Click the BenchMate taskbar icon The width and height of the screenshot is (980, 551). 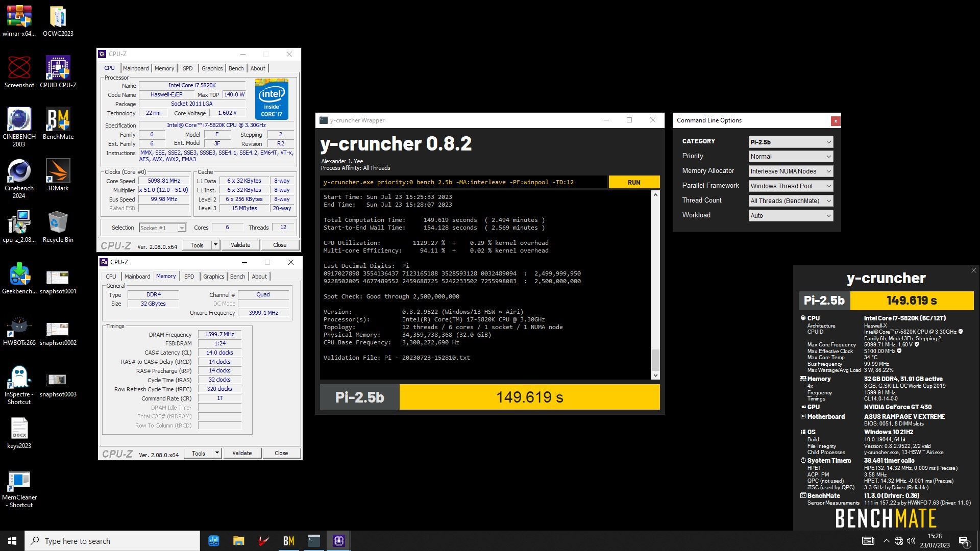coord(288,541)
